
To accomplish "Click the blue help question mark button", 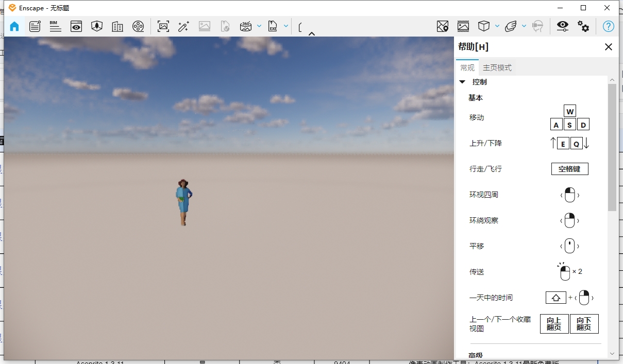I will [609, 26].
